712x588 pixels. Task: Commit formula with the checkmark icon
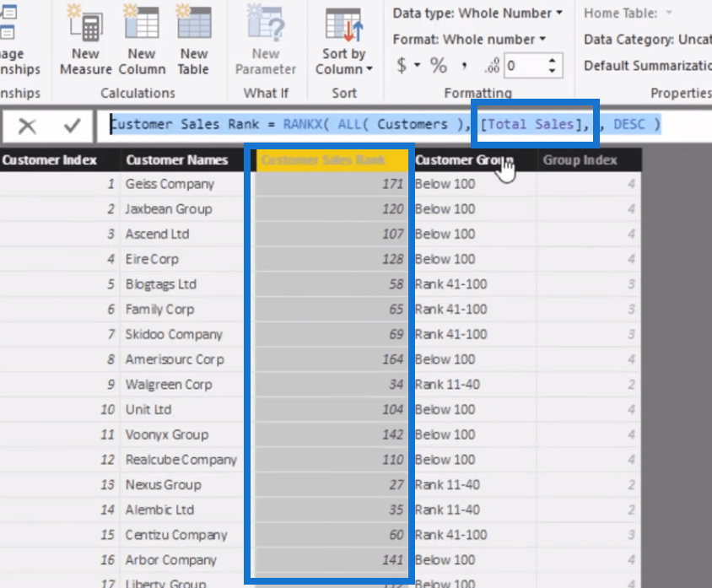coord(72,126)
